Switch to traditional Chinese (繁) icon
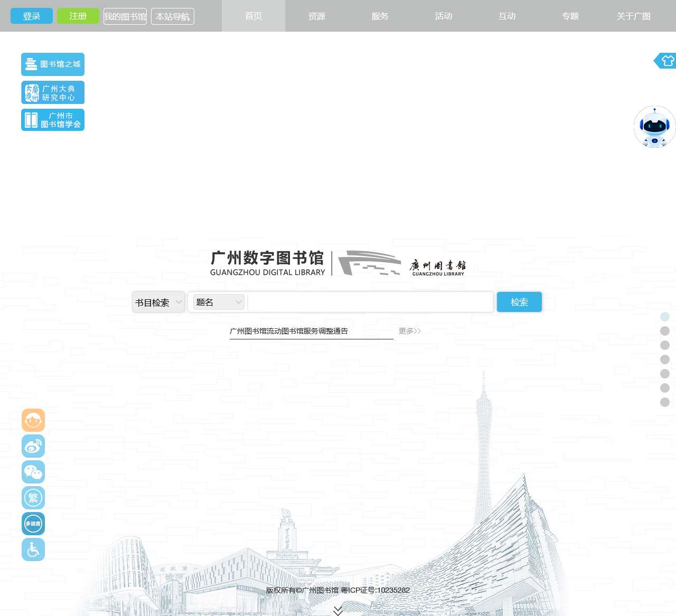Viewport: 676px width, 616px height. pyautogui.click(x=33, y=498)
